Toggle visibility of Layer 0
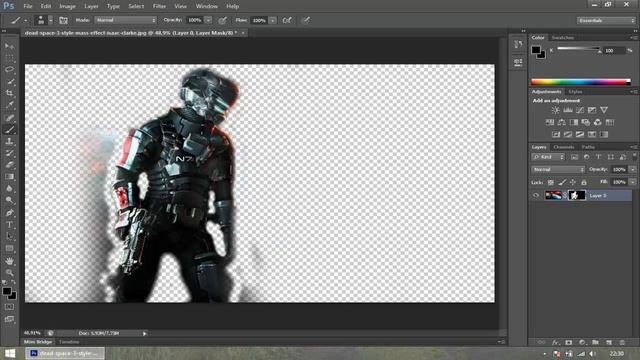Screen dimensions: 640x360 coord(536,196)
